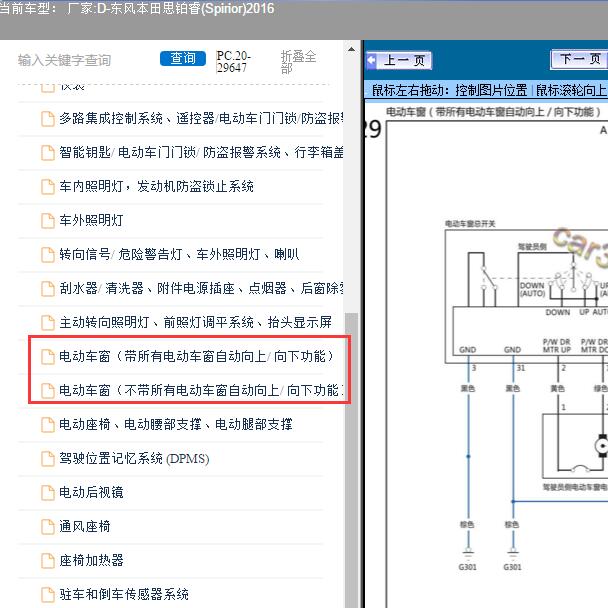Click the 查询 search button
This screenshot has height=608, width=608.
tap(183, 59)
